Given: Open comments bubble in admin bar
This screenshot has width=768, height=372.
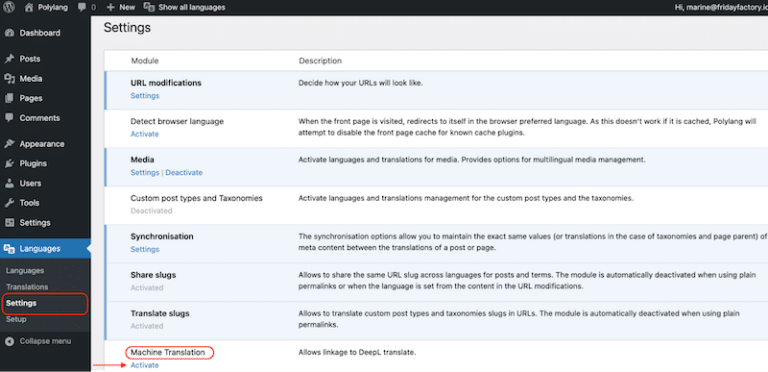Looking at the screenshot, I should pyautogui.click(x=82, y=7).
